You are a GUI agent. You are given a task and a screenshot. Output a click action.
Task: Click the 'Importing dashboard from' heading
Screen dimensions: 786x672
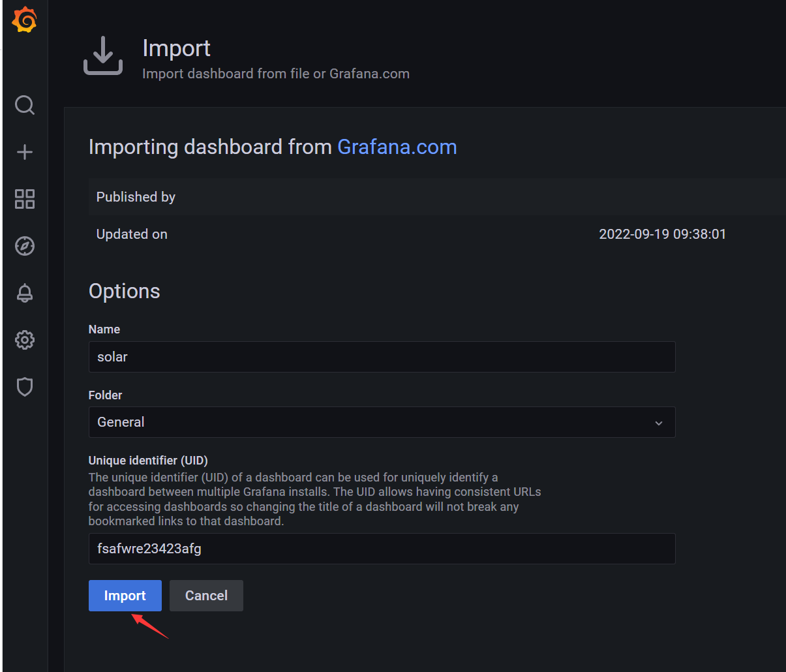(x=210, y=147)
